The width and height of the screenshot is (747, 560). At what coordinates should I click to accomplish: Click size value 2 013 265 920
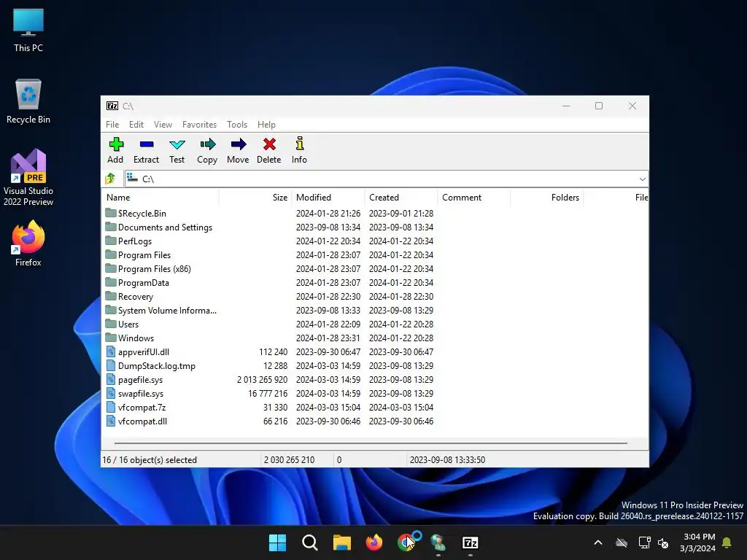(262, 379)
